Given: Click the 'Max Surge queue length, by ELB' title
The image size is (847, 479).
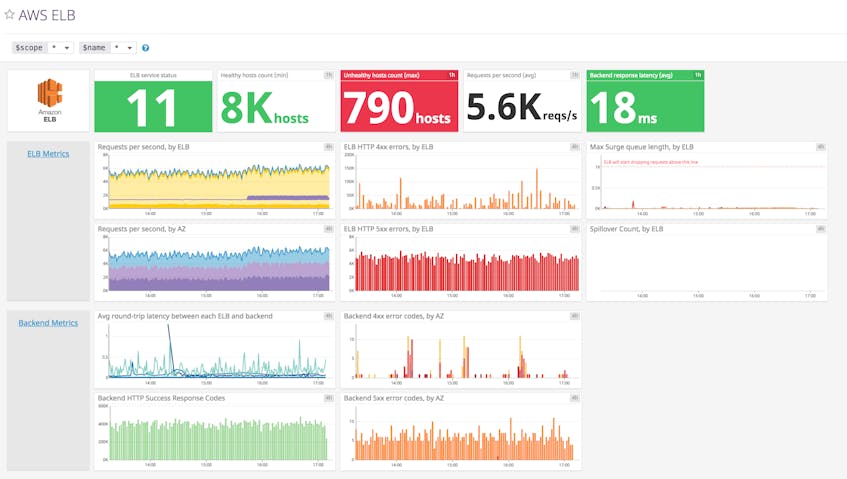Looking at the screenshot, I should (x=642, y=147).
